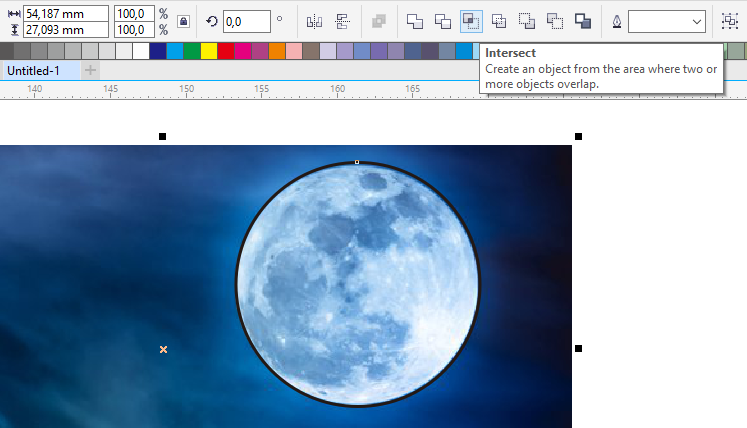The height and width of the screenshot is (428, 747).
Task: Mirror the selection horizontally
Action: point(314,21)
